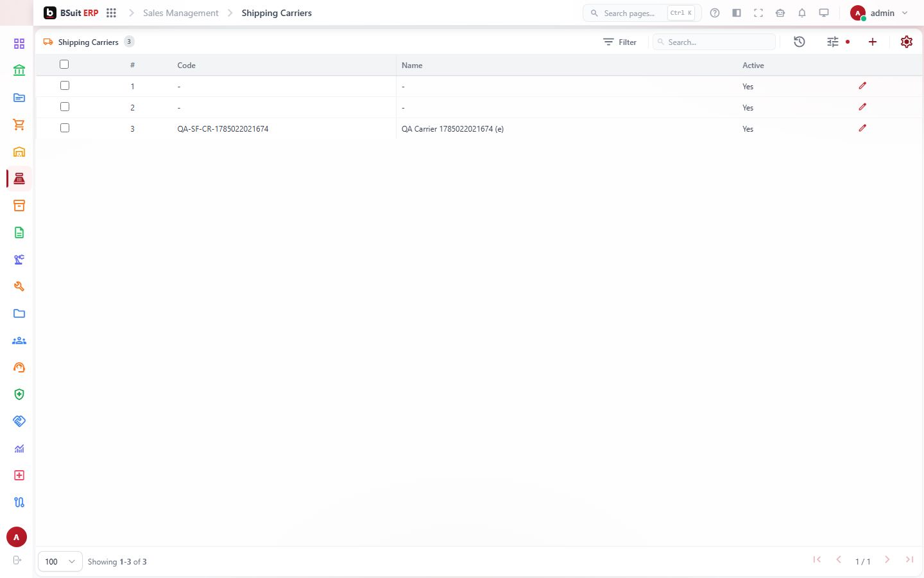Click the 'Showing 1-3 of 3' text
Image resolution: width=924 pixels, height=578 pixels.
point(117,561)
